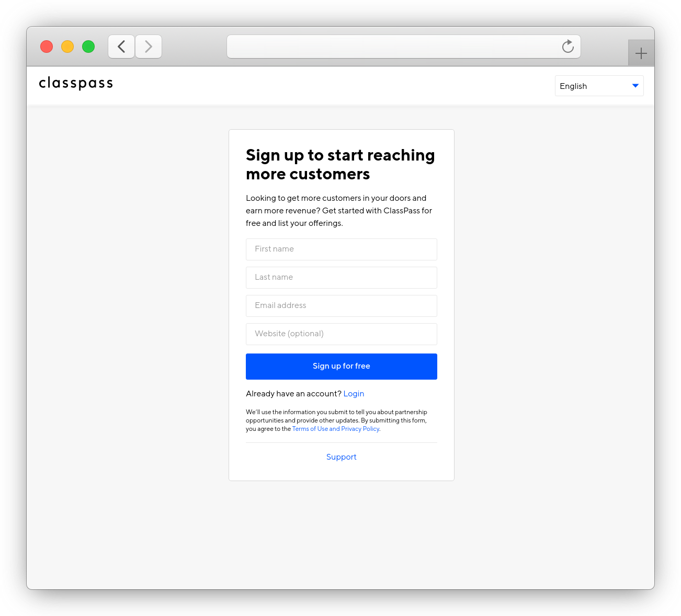Click the heading Sign up to start reaching
The height and width of the screenshot is (616, 681).
pos(340,165)
